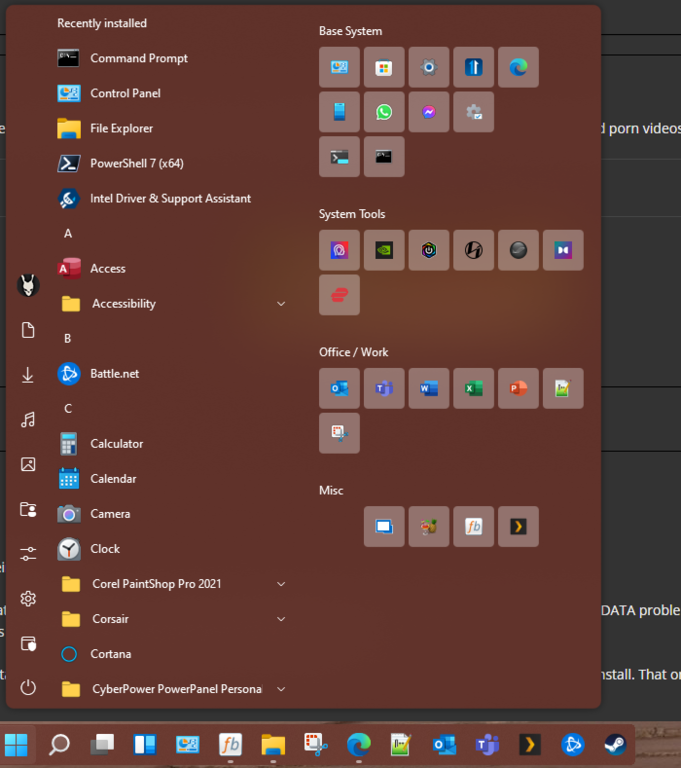The height and width of the screenshot is (768, 681).
Task: Open the gear-with-checkmark tile
Action: 473,112
